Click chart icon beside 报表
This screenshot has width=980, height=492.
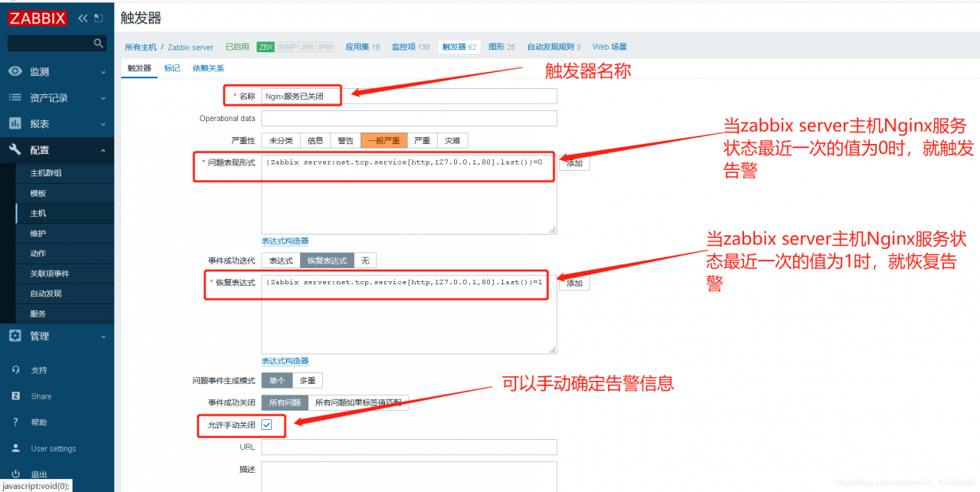pos(15,123)
